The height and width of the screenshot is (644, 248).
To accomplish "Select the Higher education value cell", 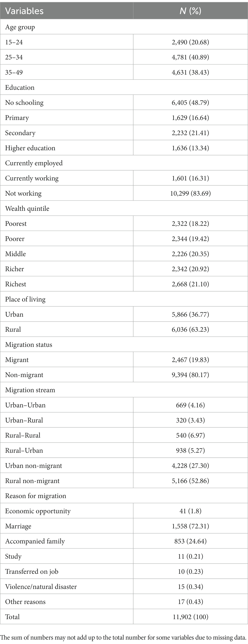I will (191, 148).
